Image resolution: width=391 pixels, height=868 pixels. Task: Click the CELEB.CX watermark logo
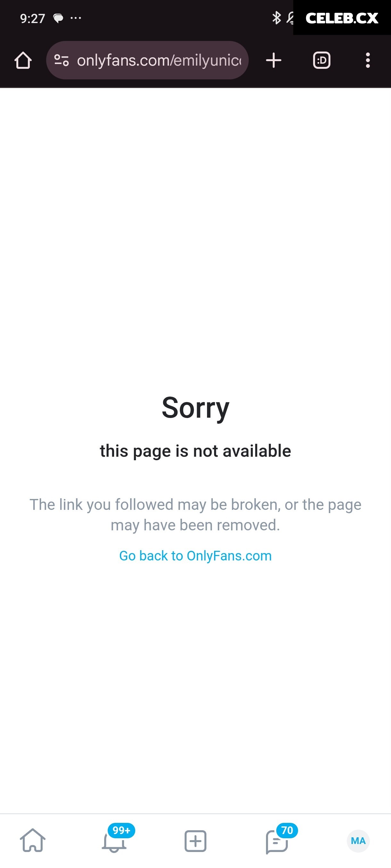[x=342, y=18]
